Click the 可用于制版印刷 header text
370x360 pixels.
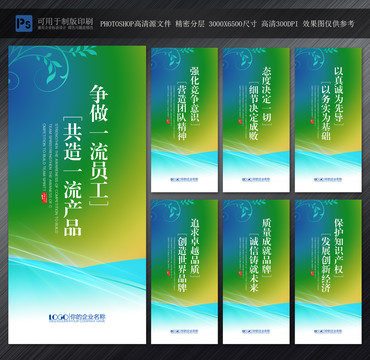pyautogui.click(x=65, y=22)
